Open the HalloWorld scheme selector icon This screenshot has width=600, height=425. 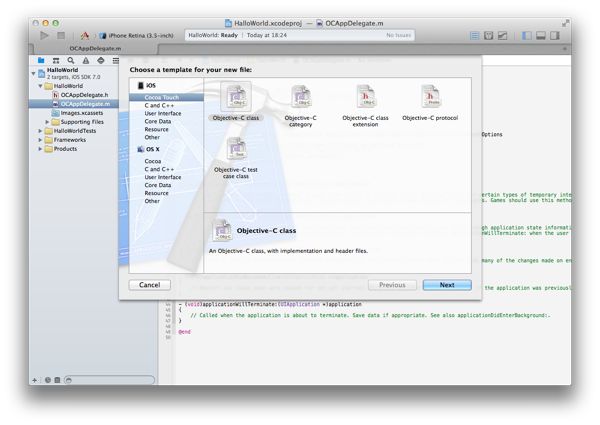(x=85, y=36)
